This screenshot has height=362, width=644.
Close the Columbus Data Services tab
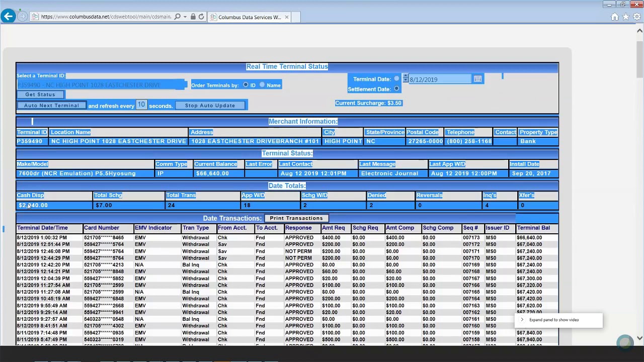coord(287,17)
